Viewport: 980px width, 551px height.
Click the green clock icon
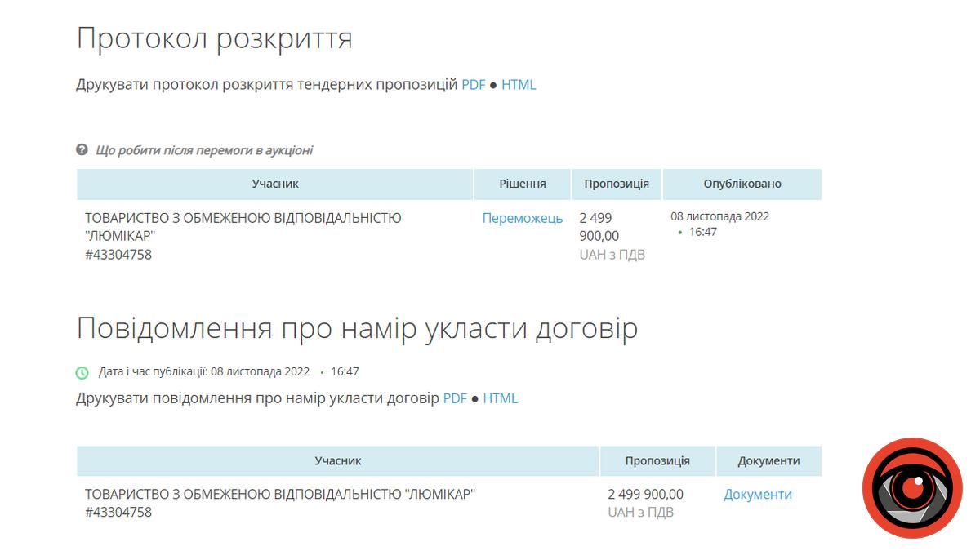coord(82,372)
